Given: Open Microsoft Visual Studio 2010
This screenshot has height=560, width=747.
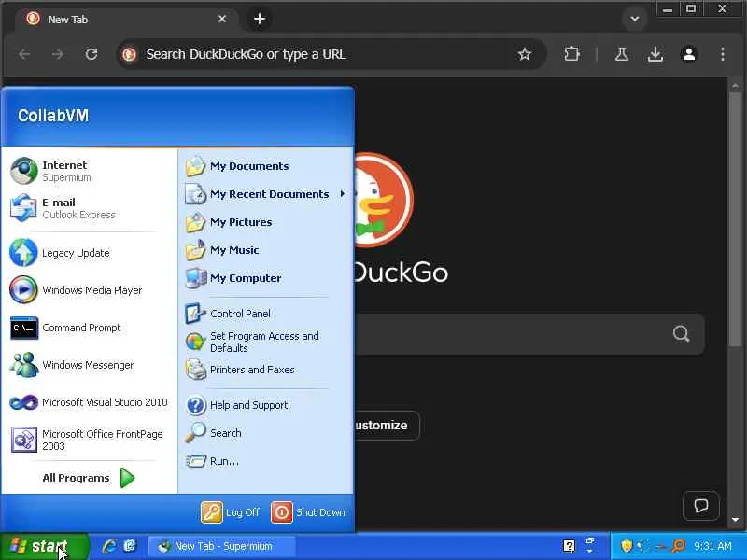Looking at the screenshot, I should pos(90,402).
